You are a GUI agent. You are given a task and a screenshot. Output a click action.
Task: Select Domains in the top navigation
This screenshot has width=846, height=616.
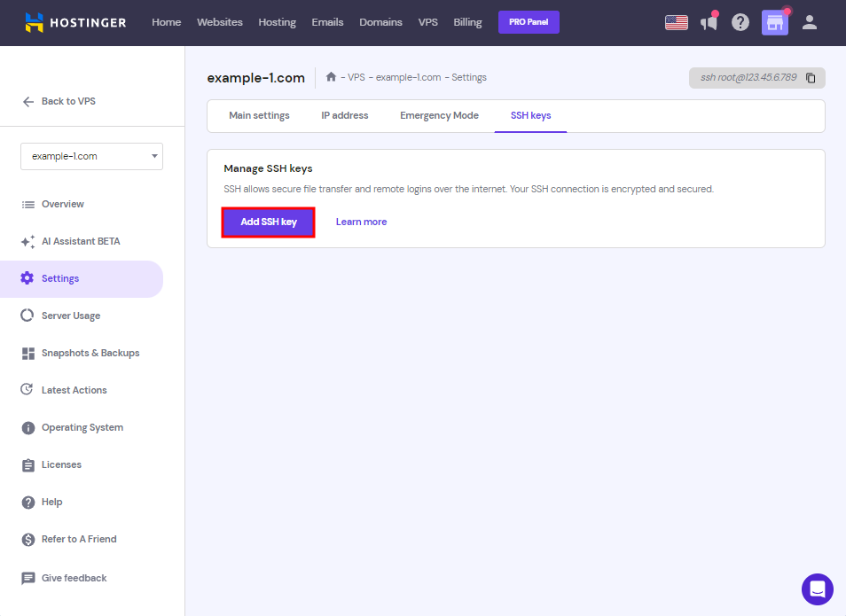[380, 22]
